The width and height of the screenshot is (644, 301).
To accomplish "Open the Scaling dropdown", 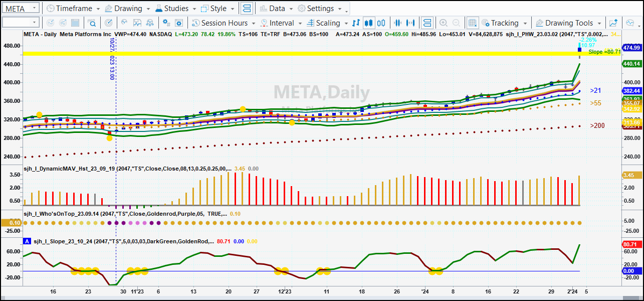I will 327,23.
